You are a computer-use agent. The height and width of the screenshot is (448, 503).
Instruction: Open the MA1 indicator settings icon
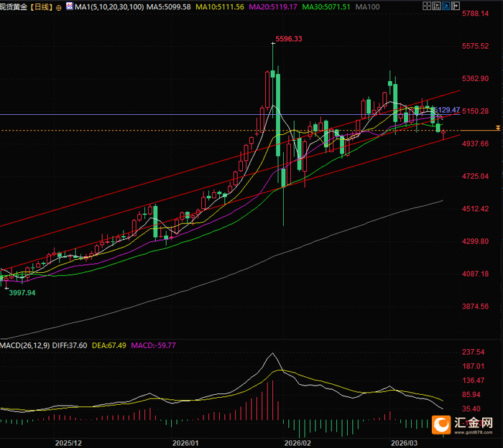(69, 6)
